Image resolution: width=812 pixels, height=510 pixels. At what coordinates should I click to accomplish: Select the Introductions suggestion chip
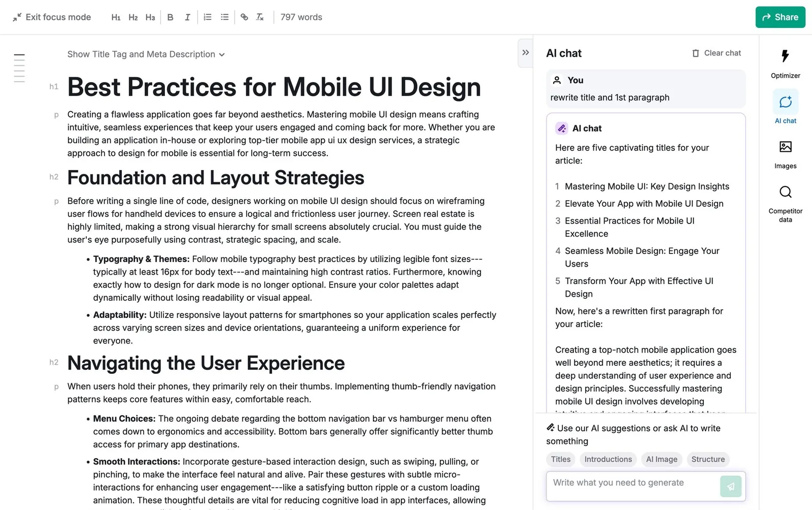coord(608,459)
